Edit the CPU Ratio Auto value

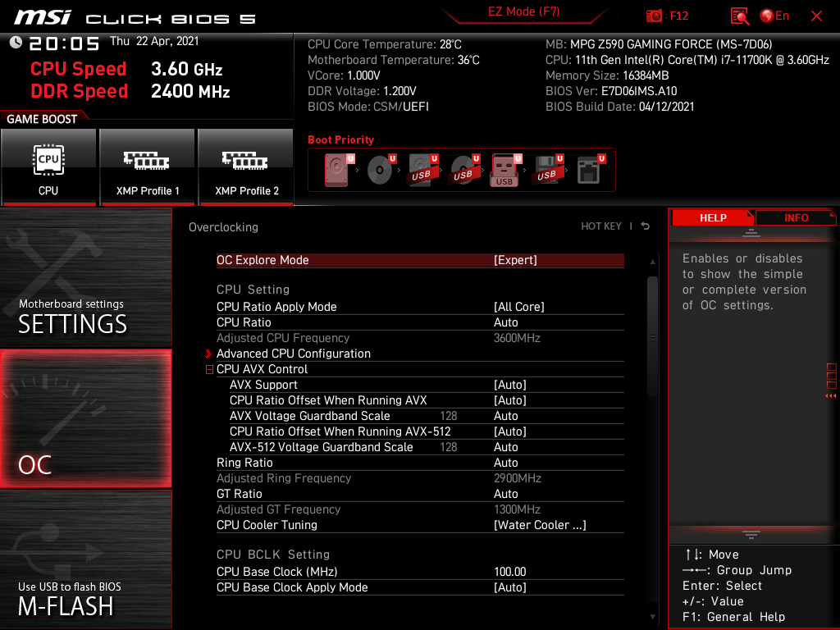420,322
